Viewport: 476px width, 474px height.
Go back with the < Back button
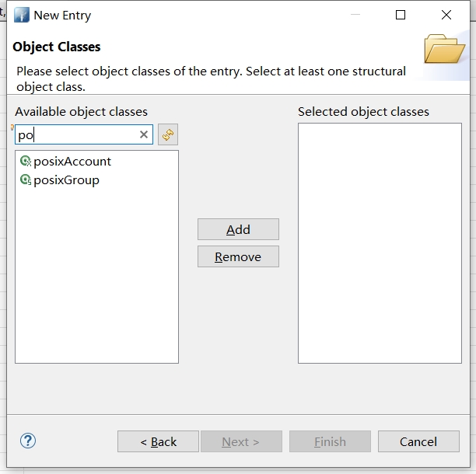tap(158, 441)
